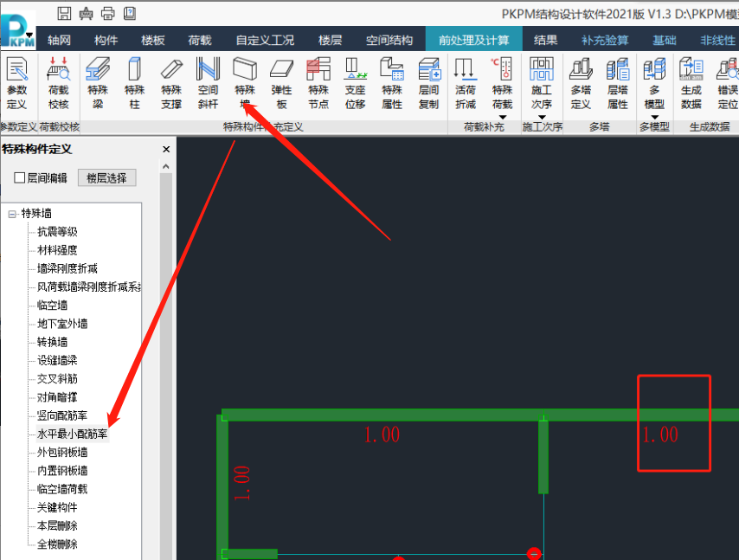Open 特殊荷载 special load tool
Screen dimensions: 739x560
[502, 83]
